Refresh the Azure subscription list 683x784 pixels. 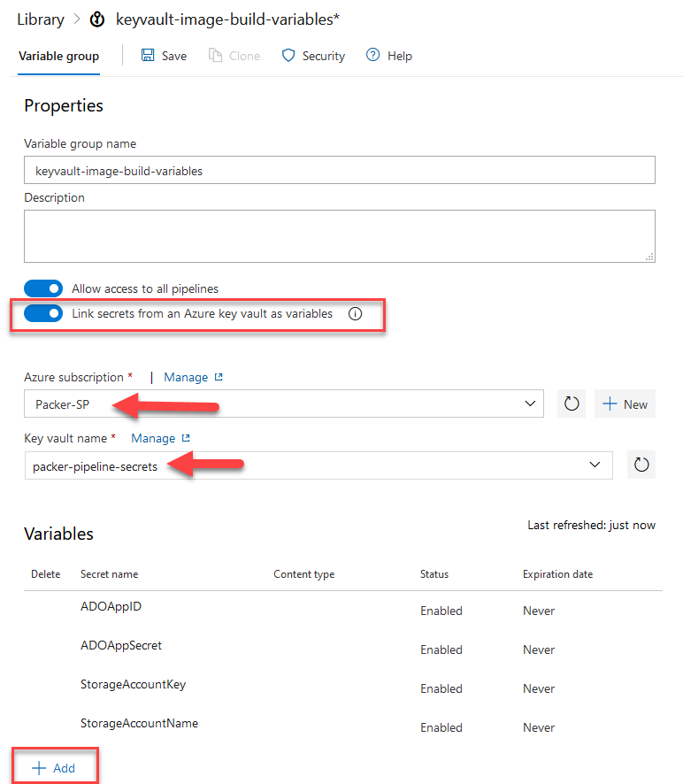click(x=571, y=404)
